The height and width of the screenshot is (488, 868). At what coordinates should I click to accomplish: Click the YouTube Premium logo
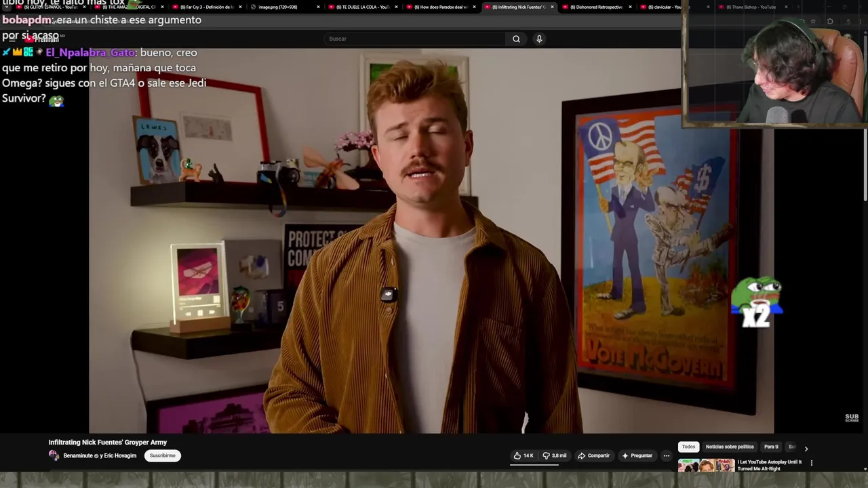[x=42, y=39]
